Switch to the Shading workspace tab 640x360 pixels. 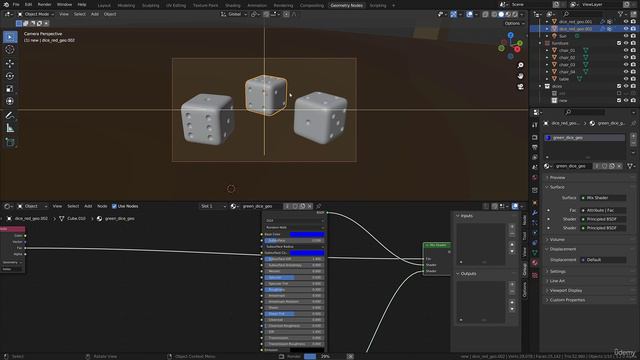point(233,5)
